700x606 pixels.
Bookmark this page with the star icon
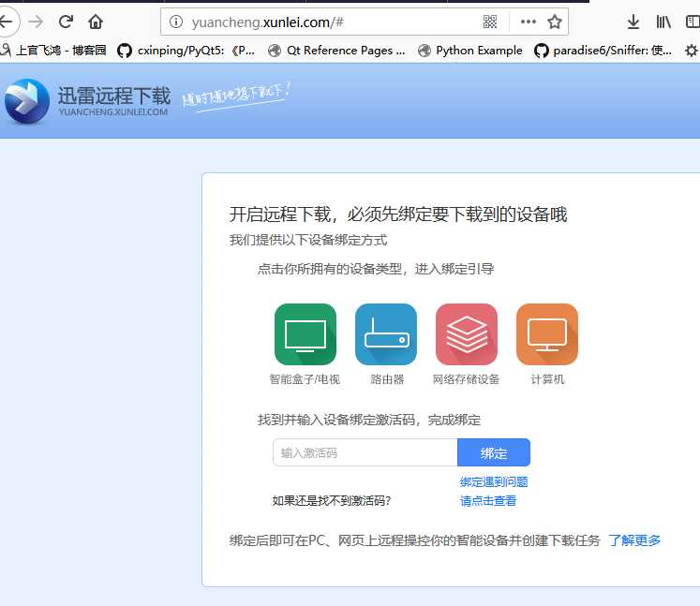555,22
